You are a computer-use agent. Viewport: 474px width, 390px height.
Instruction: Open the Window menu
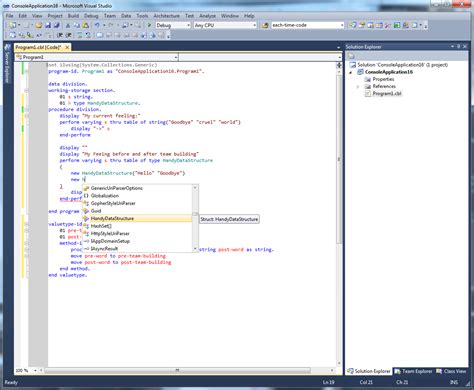click(x=230, y=16)
